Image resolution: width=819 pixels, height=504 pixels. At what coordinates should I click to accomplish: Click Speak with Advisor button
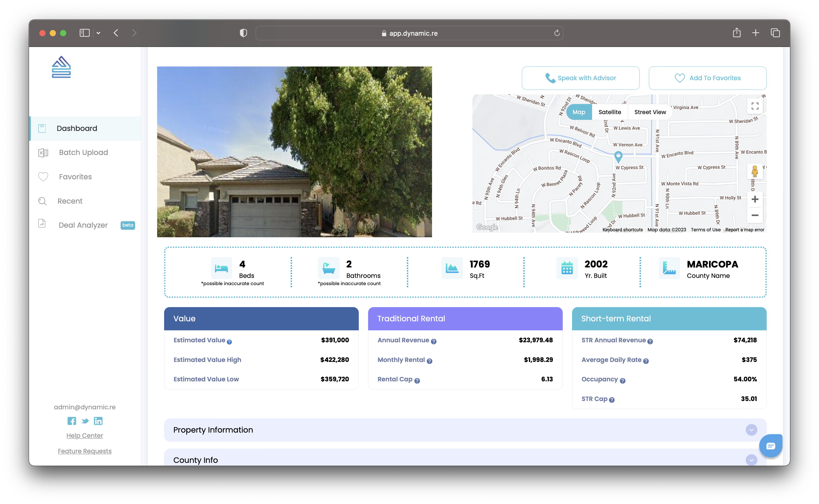coord(580,78)
